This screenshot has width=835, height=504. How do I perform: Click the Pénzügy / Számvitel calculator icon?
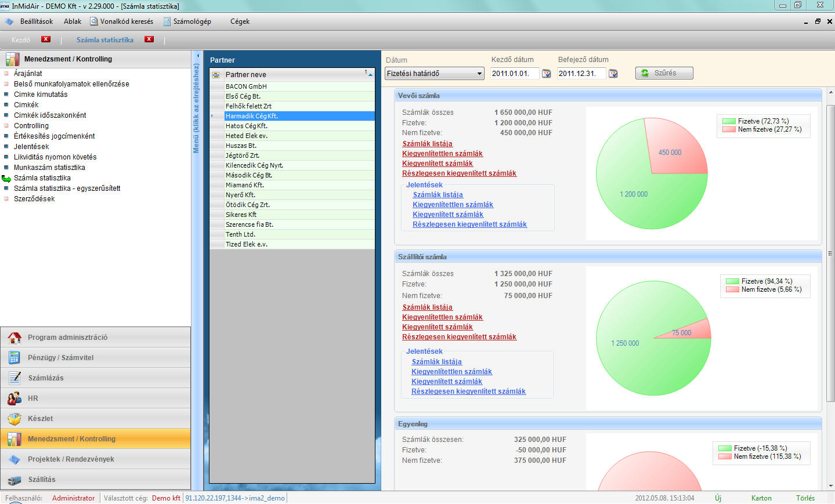point(15,358)
